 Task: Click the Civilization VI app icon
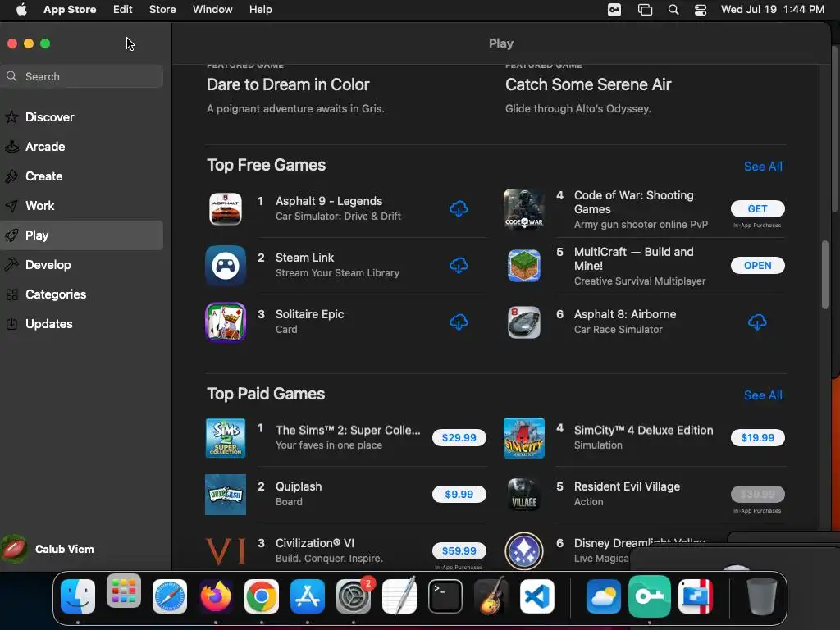pos(226,550)
